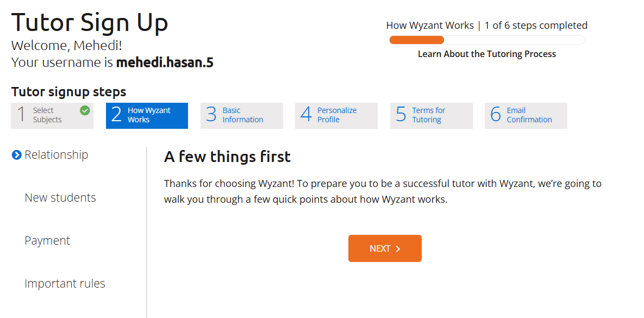
Task: Open step 3 Basic Information
Action: coord(241,115)
